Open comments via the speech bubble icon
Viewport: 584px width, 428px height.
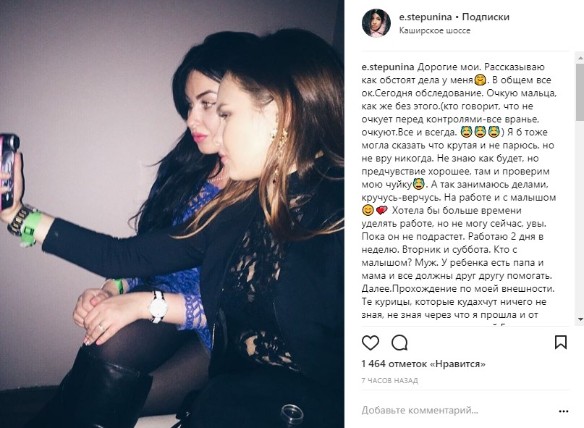[400, 343]
